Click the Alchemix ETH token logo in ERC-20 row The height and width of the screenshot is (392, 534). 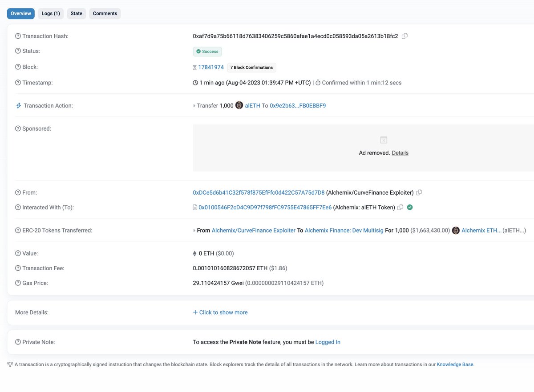[x=456, y=230]
